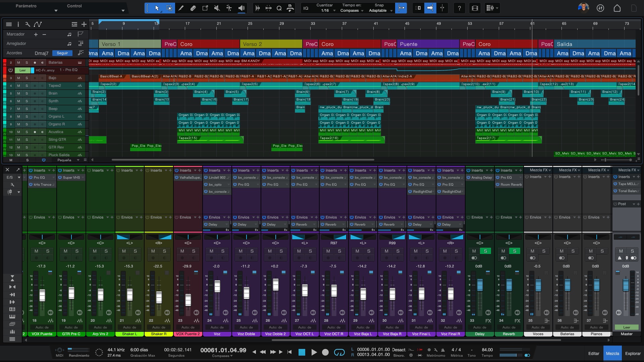Solo the Synth track

[26, 101]
